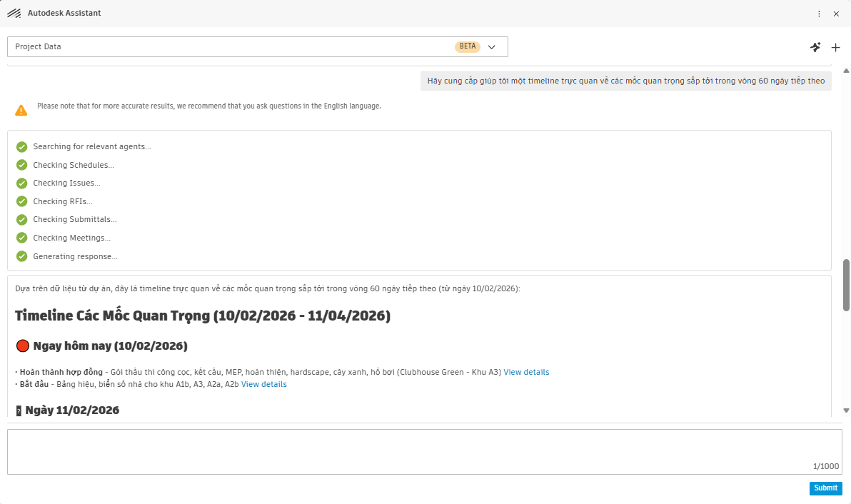Click the red circle beside Ngay hôm nay
Viewport: 851px width, 504px height.
[x=22, y=346]
